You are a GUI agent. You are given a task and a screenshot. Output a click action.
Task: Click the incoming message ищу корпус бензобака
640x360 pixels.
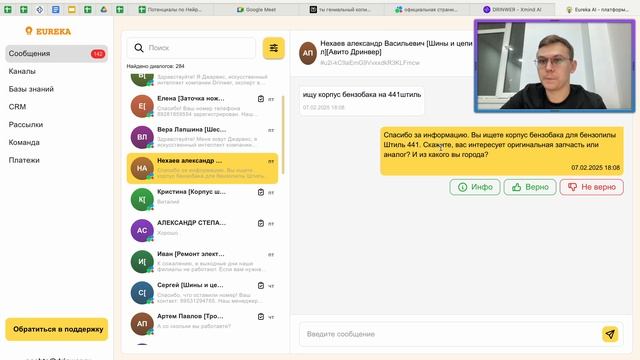tap(362, 100)
